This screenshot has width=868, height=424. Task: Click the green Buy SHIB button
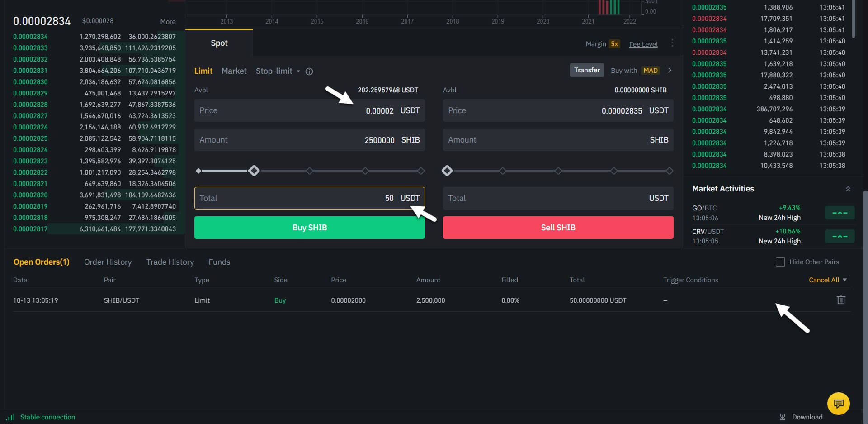pyautogui.click(x=310, y=228)
